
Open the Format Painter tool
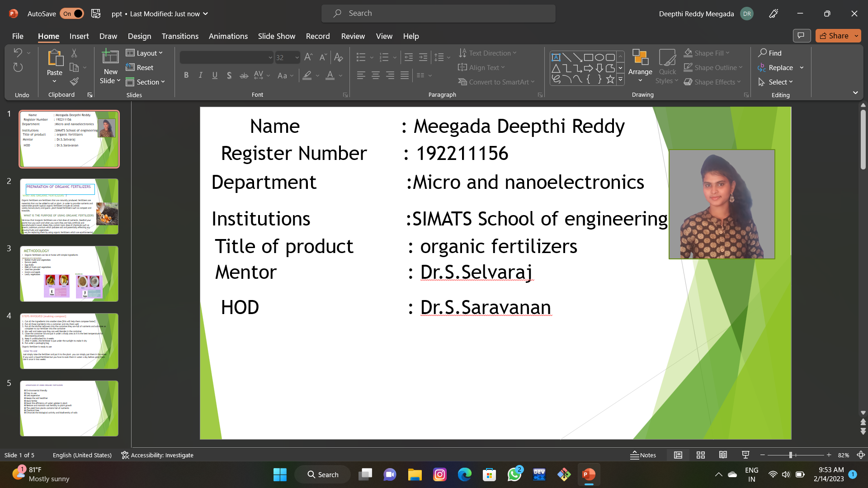pyautogui.click(x=74, y=82)
